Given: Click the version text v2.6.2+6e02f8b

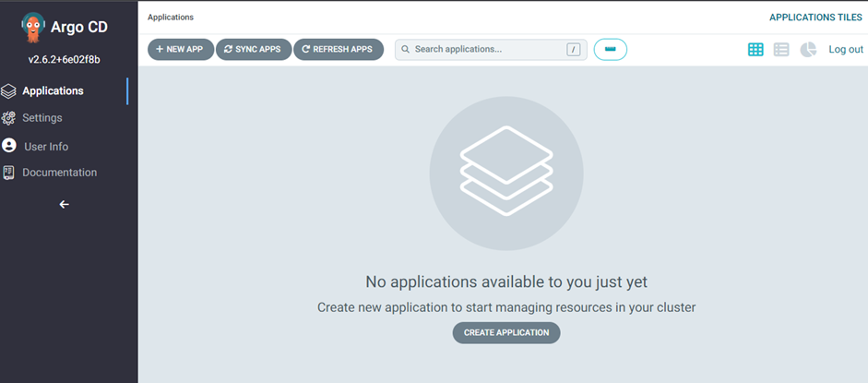Looking at the screenshot, I should point(65,59).
